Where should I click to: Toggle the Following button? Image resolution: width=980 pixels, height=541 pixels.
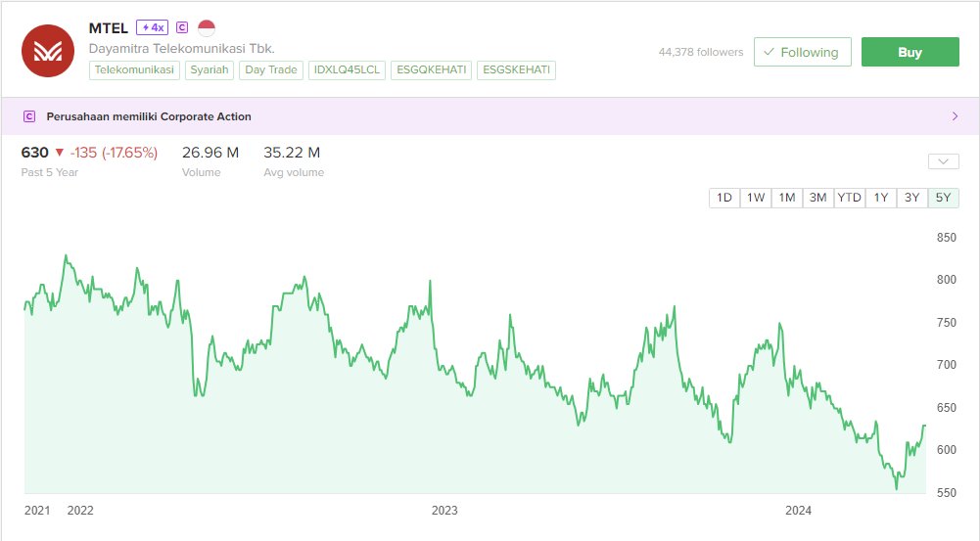pos(802,52)
